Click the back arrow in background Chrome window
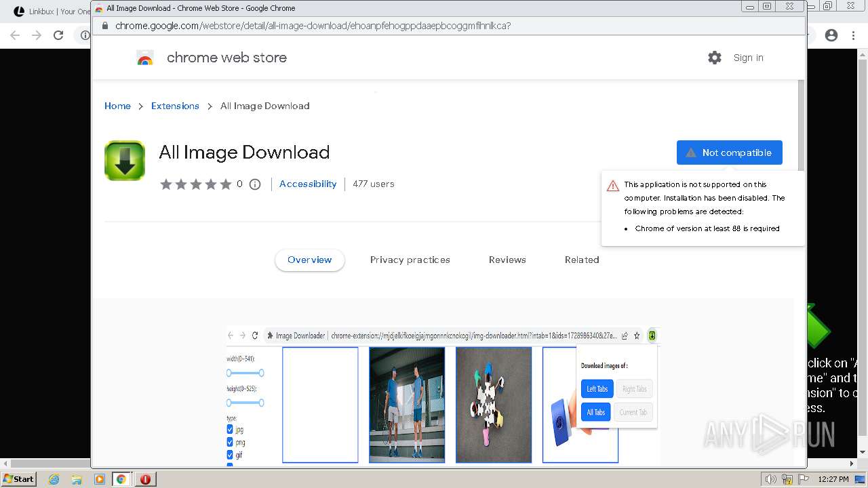Viewport: 868px width, 488px height. pyautogui.click(x=15, y=35)
